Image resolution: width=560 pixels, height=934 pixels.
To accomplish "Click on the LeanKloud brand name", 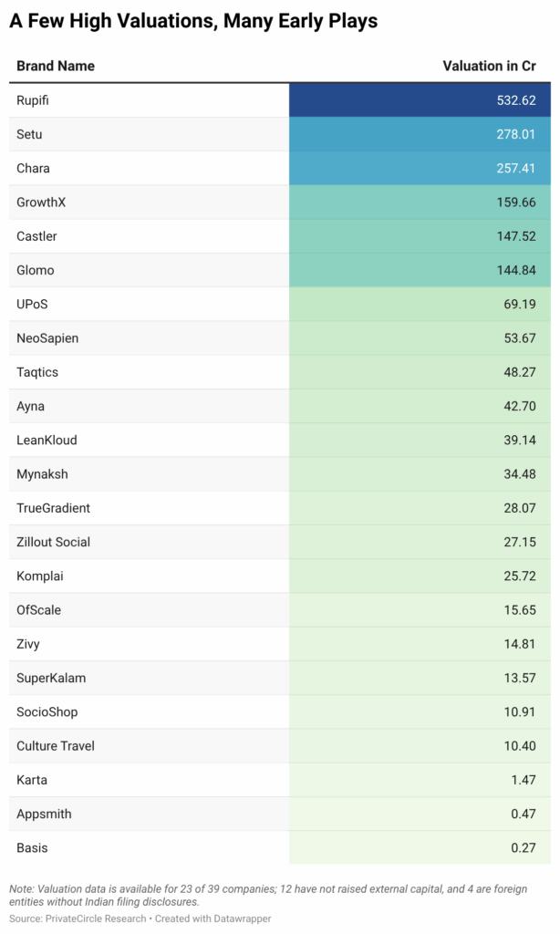I will click(47, 440).
